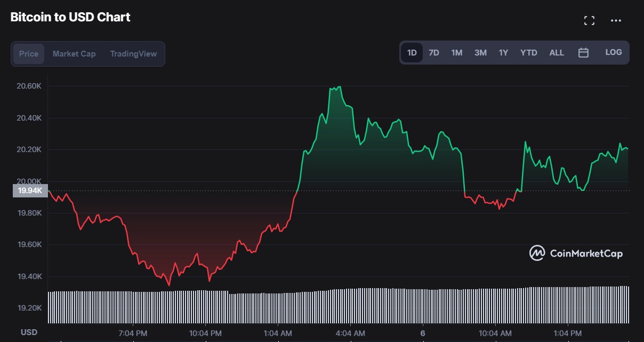Viewport: 644px width, 342px height.
Task: Click the 19.94K current price marker
Action: (x=30, y=190)
